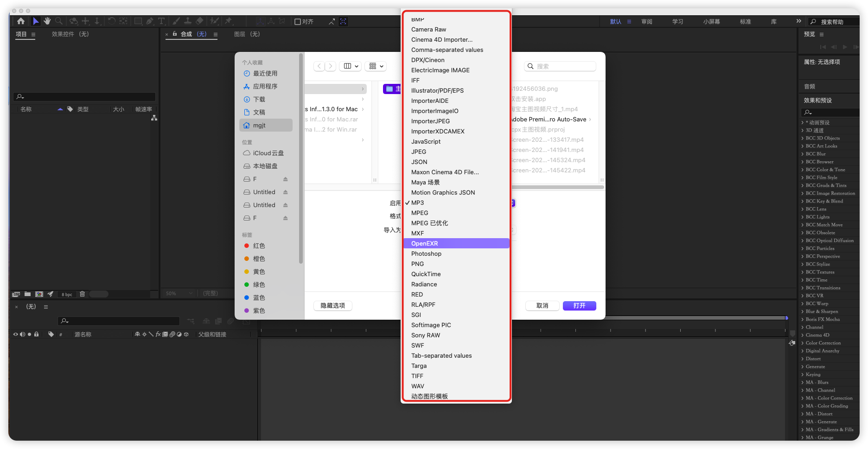
Task: Click the lock column header in timeline
Action: [36, 334]
